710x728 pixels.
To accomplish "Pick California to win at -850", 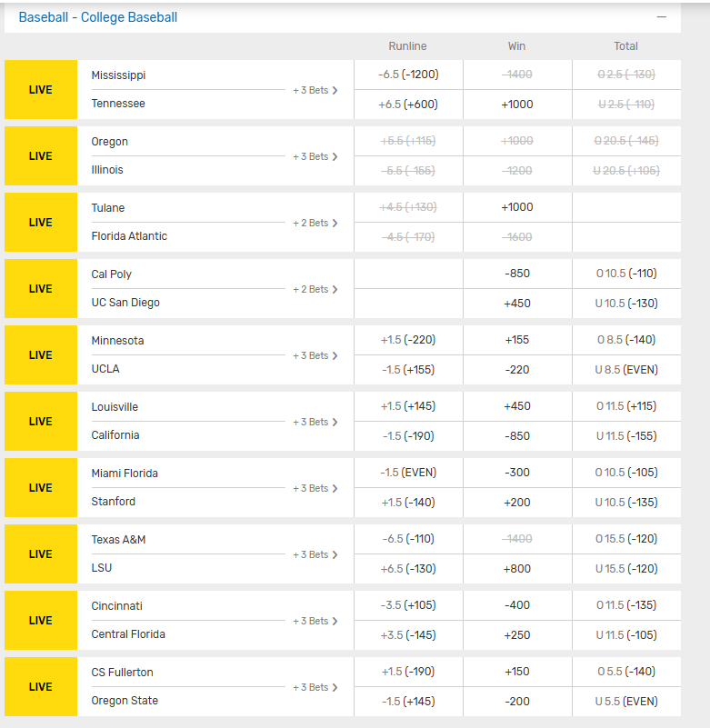I will (517, 436).
